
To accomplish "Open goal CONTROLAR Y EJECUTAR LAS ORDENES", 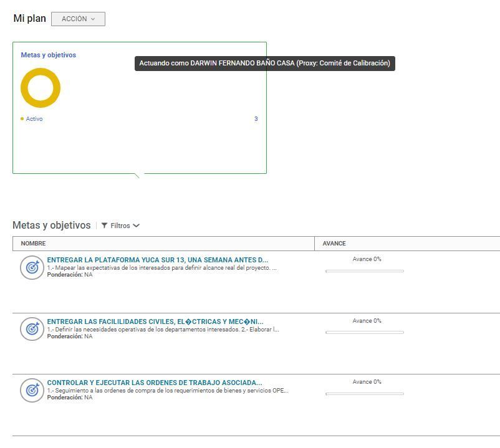I will [x=155, y=383].
